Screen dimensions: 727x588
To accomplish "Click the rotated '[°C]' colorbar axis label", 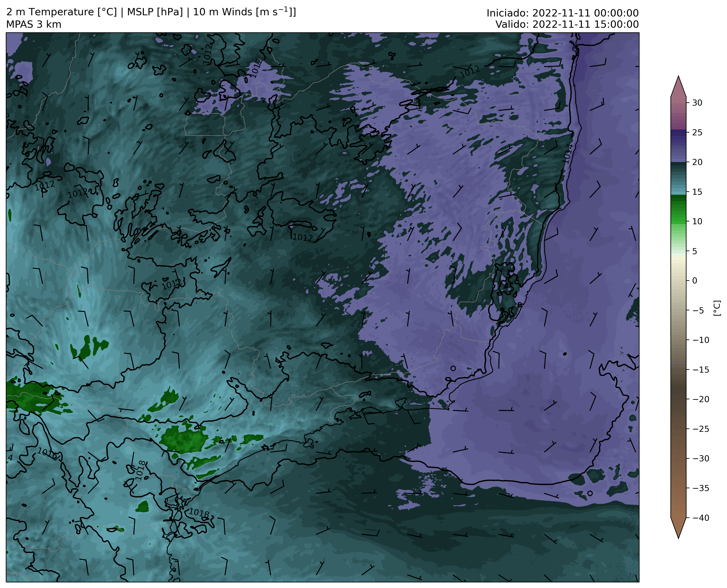I will (x=717, y=308).
